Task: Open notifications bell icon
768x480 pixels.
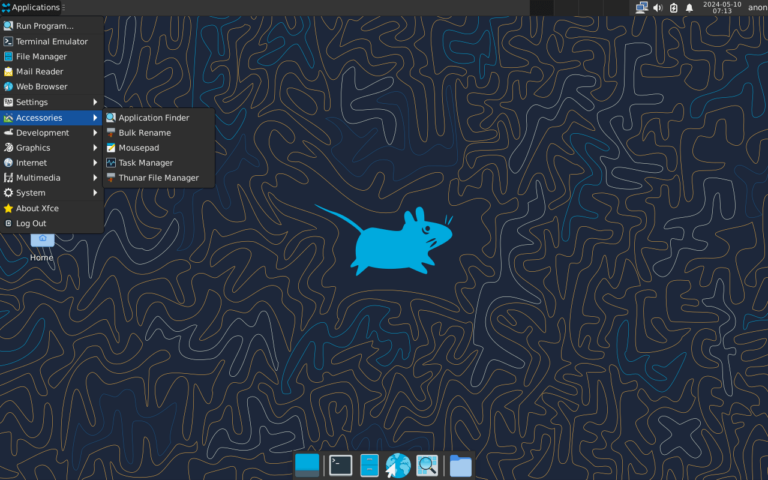Action: click(x=689, y=7)
